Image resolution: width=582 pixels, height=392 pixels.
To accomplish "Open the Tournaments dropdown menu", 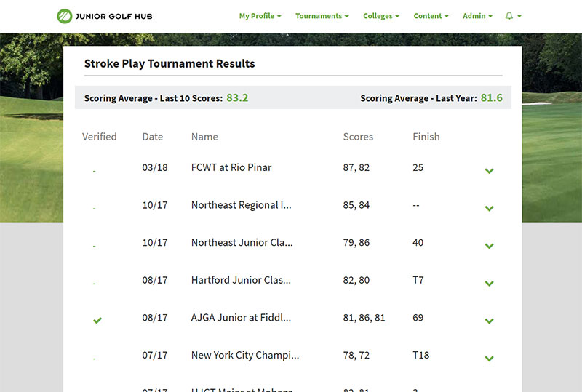I will coord(322,16).
